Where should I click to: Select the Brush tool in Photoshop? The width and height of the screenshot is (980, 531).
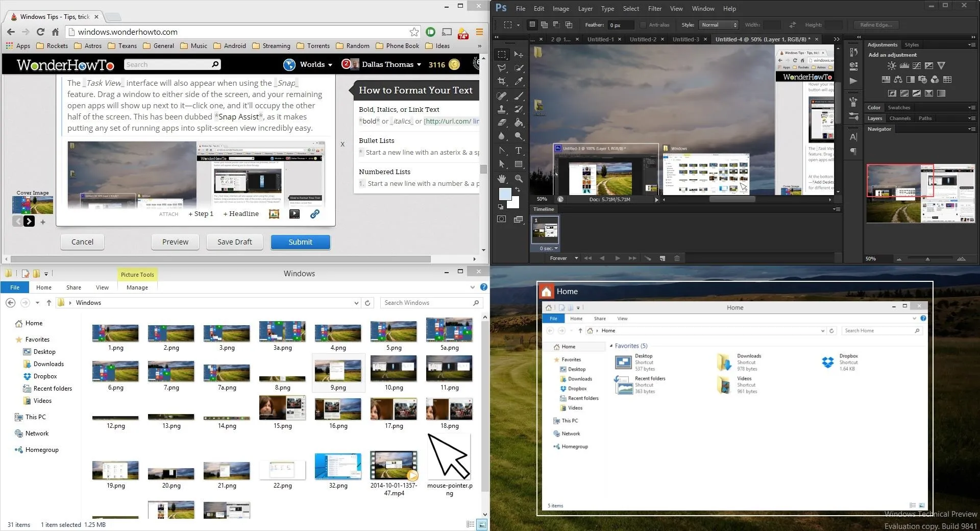click(x=519, y=95)
